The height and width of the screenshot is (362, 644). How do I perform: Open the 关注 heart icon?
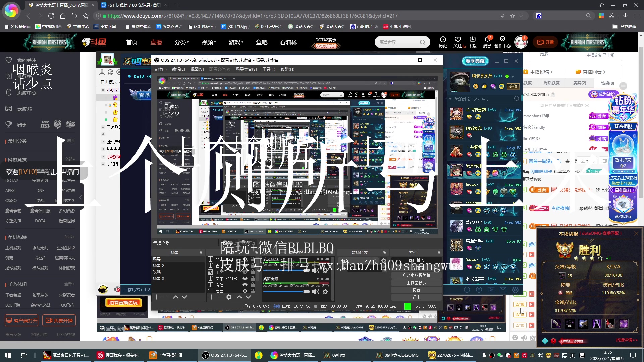(x=458, y=40)
